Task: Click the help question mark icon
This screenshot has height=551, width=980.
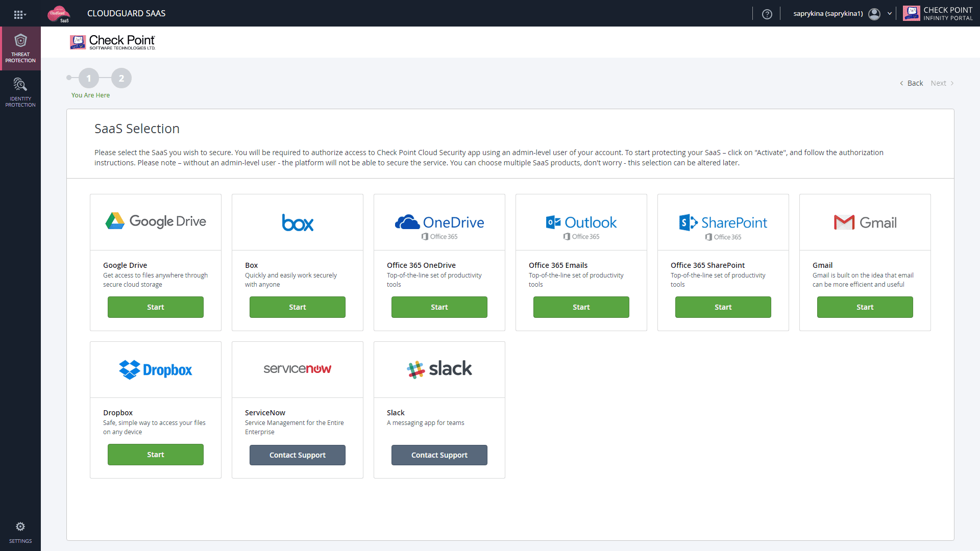Action: (767, 14)
